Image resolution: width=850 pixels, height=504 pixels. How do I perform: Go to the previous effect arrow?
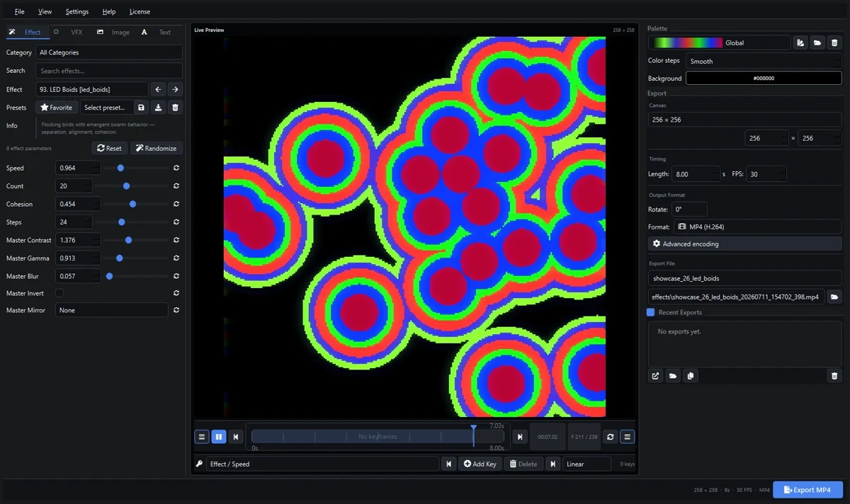(x=159, y=89)
